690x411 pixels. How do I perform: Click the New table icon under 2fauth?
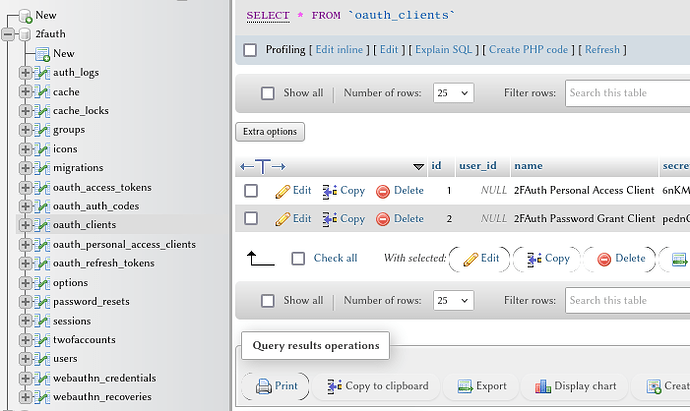[x=42, y=54]
